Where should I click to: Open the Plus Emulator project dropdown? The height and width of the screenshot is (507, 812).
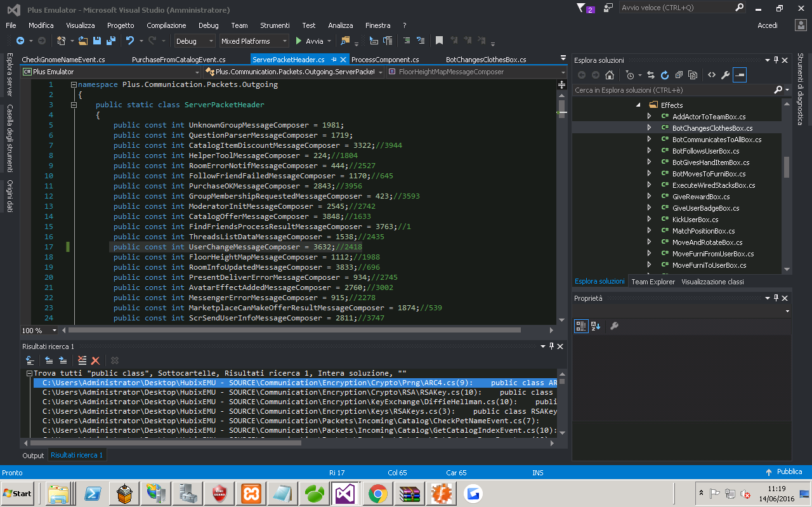pos(197,72)
